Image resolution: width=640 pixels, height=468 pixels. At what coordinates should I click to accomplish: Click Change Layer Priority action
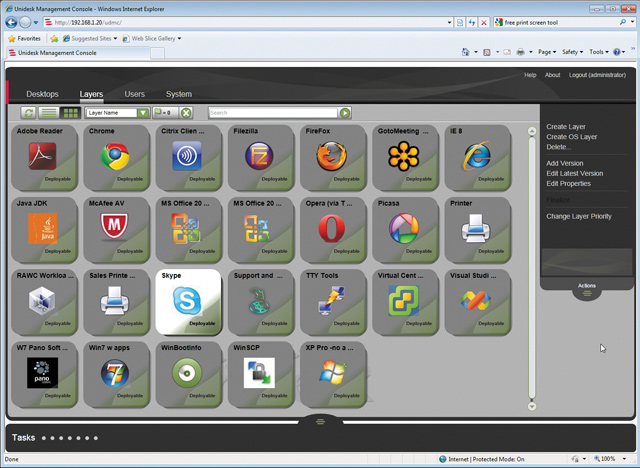coord(579,216)
